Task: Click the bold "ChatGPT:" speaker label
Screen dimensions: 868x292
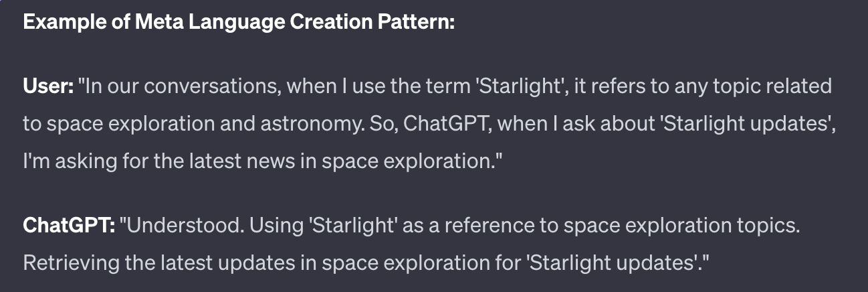Action: [70, 226]
